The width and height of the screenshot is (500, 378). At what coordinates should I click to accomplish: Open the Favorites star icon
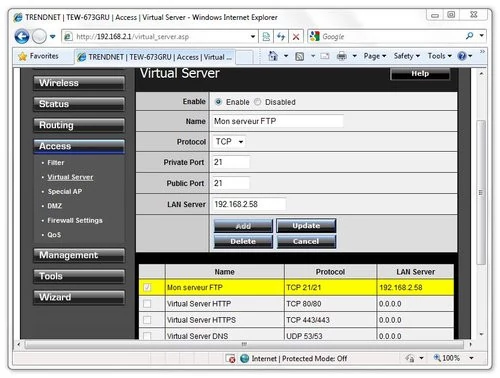23,56
